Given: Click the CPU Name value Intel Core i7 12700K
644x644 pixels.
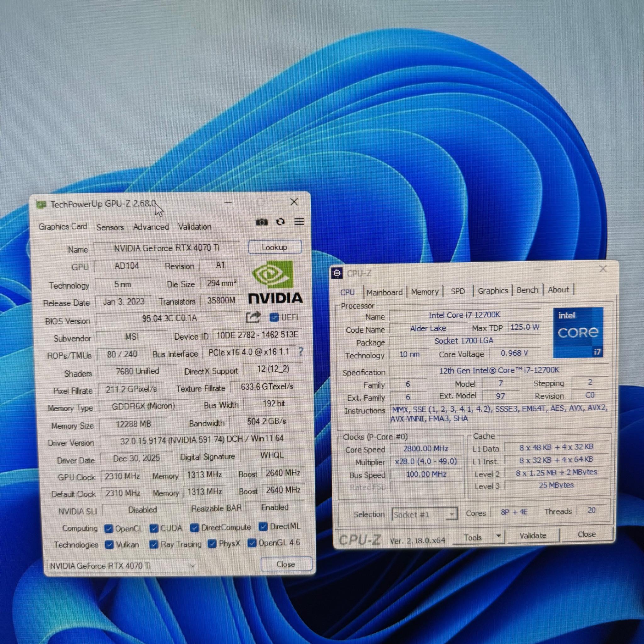Looking at the screenshot, I should click(x=465, y=315).
